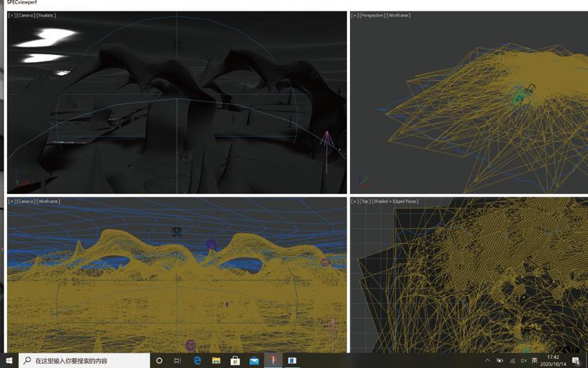
Task: Open the [Perspective] view dropdown label
Action: point(373,16)
